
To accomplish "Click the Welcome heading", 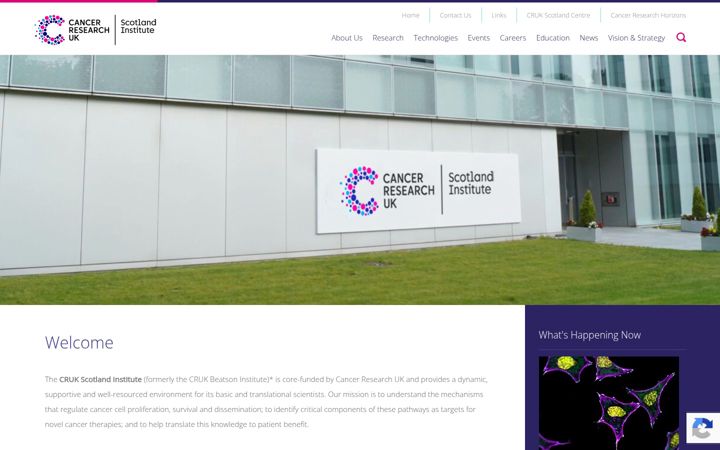I will (79, 343).
